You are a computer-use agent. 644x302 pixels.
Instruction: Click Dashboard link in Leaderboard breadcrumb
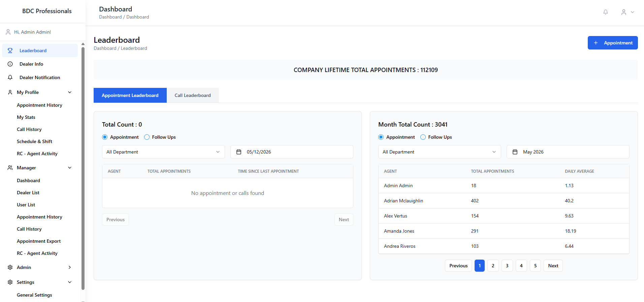click(x=105, y=48)
